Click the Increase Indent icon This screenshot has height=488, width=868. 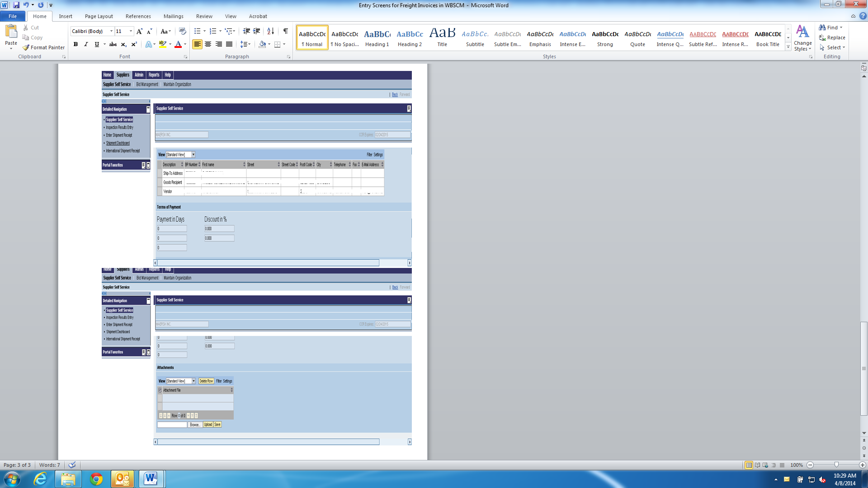click(256, 31)
